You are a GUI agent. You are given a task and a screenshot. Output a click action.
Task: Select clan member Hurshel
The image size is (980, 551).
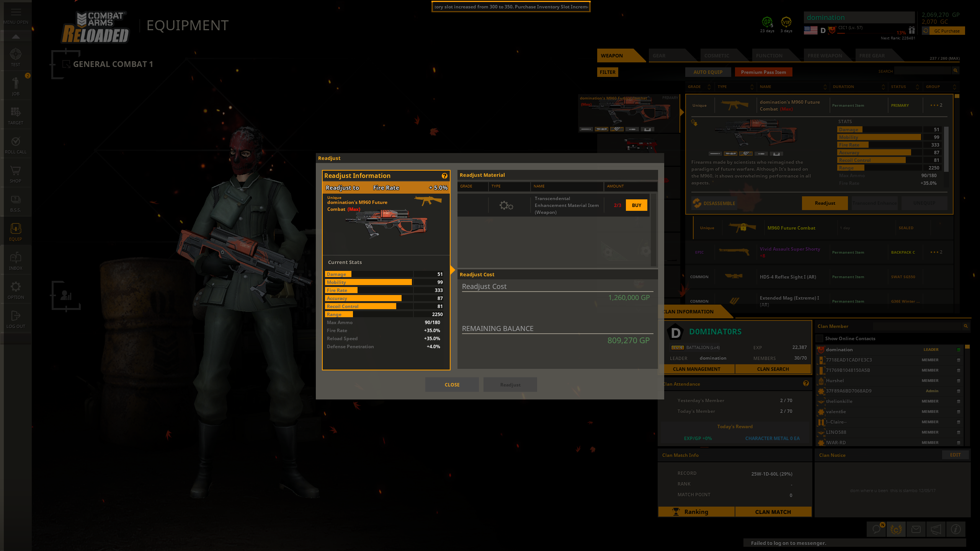point(890,380)
